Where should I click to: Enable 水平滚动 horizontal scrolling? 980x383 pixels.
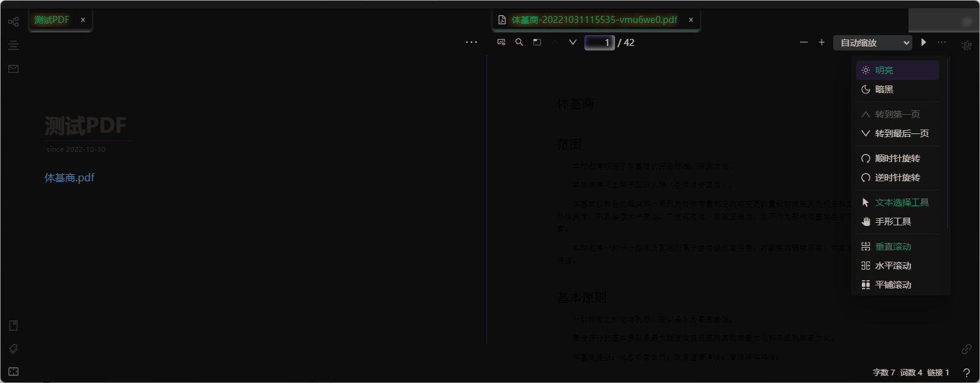pos(892,266)
